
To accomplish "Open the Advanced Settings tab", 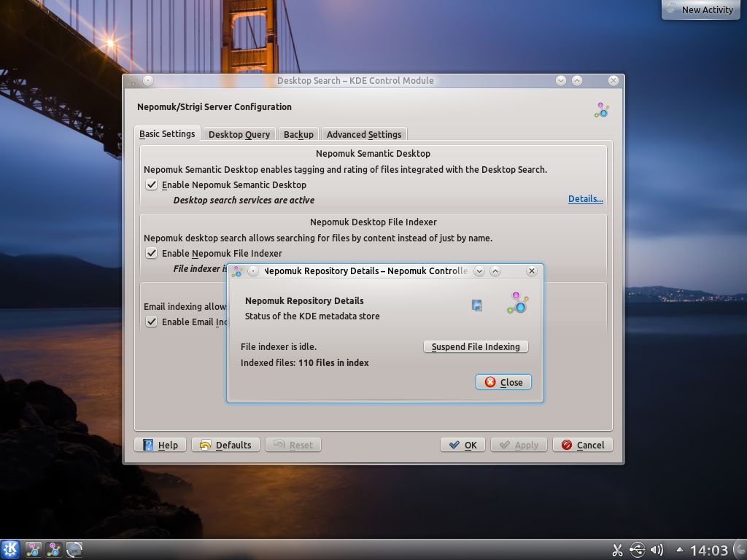I will pos(364,134).
